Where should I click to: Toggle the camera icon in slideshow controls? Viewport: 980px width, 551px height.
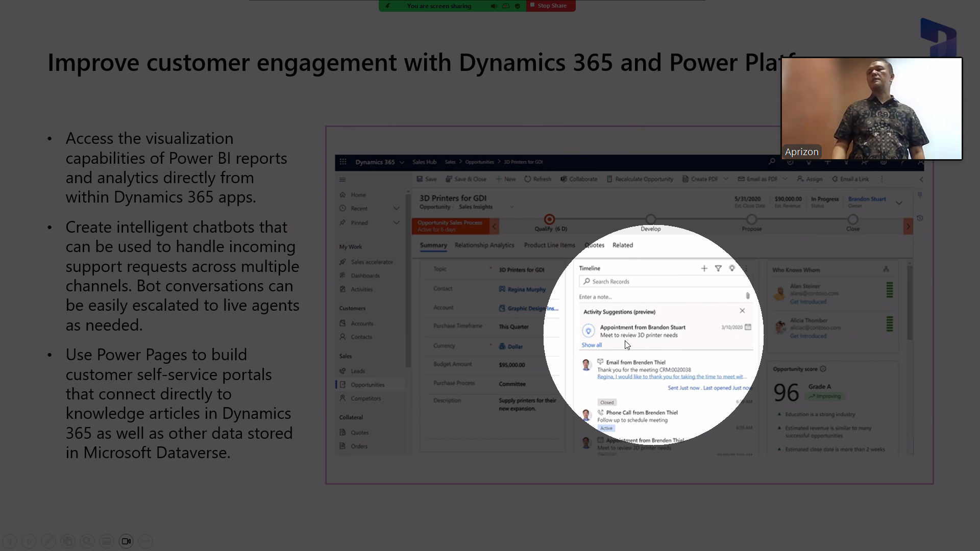126,541
